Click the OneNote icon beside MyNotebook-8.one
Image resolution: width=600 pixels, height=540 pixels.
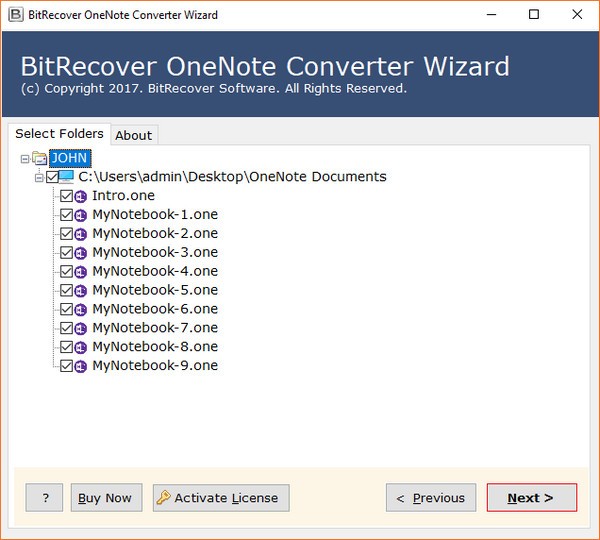80,347
